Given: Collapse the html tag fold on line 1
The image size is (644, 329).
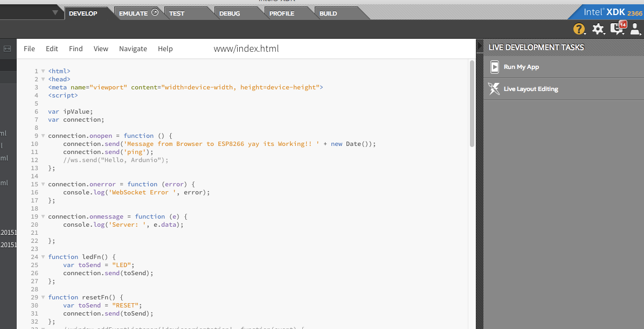Looking at the screenshot, I should point(43,71).
